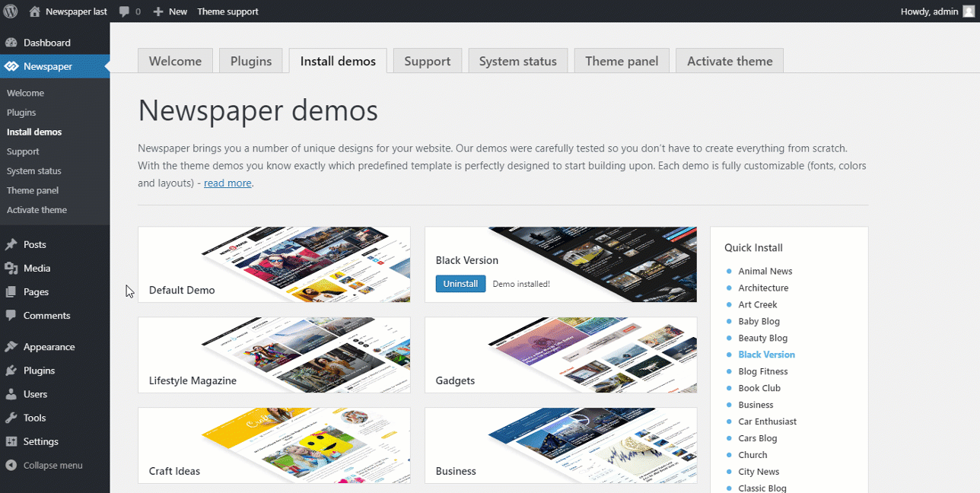Screen dimensions: 980x493
Task: Click the admin avatar icon
Action: pos(967,11)
